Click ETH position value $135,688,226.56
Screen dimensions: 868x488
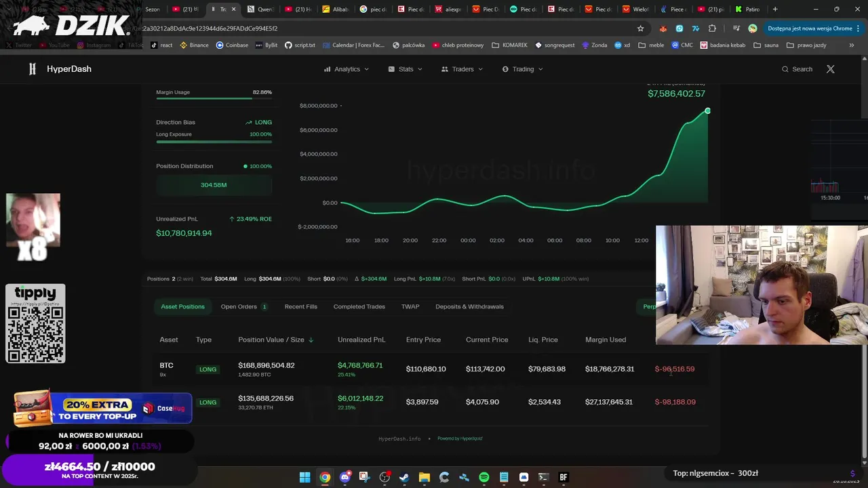pyautogui.click(x=266, y=399)
